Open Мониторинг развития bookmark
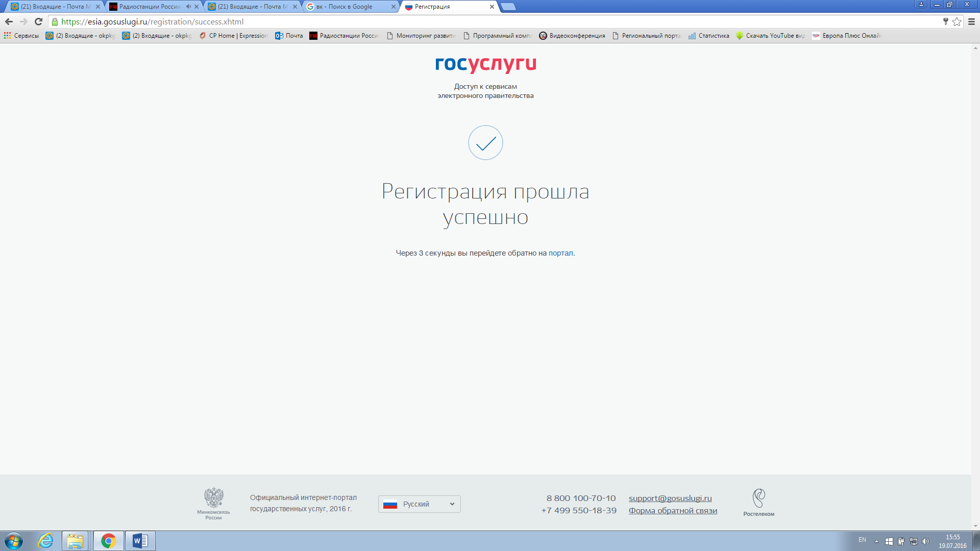980x551 pixels. click(x=421, y=36)
